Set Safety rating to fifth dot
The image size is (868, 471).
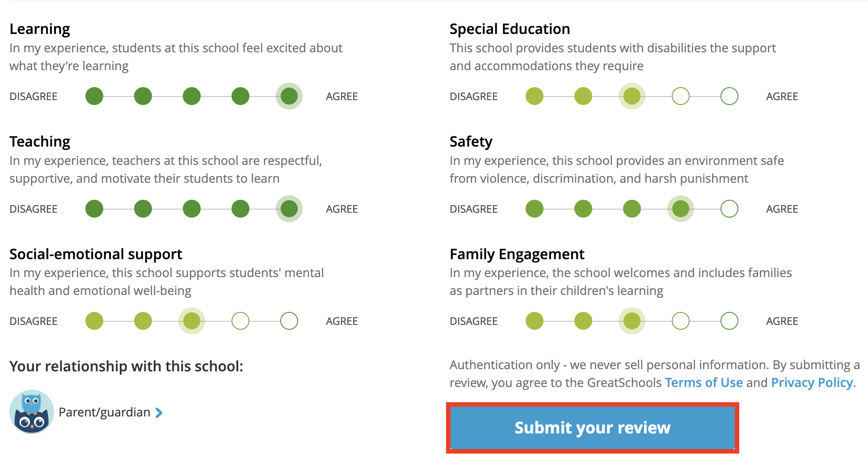click(729, 209)
